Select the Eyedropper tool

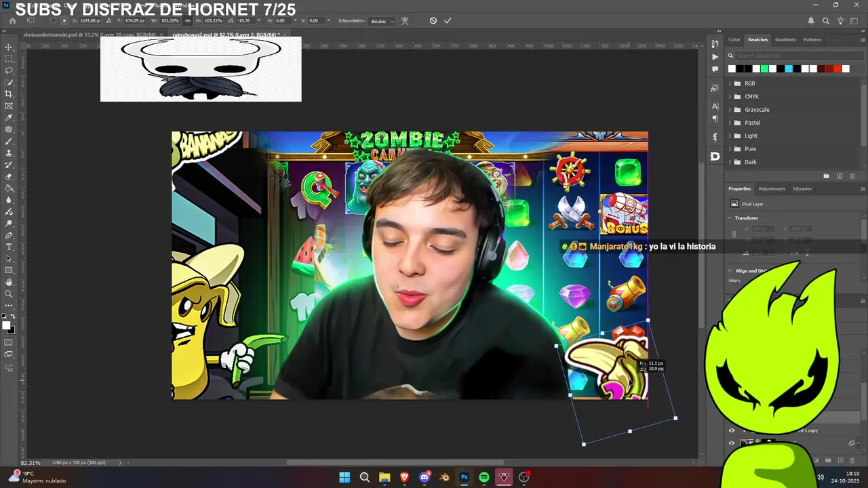pos(9,118)
